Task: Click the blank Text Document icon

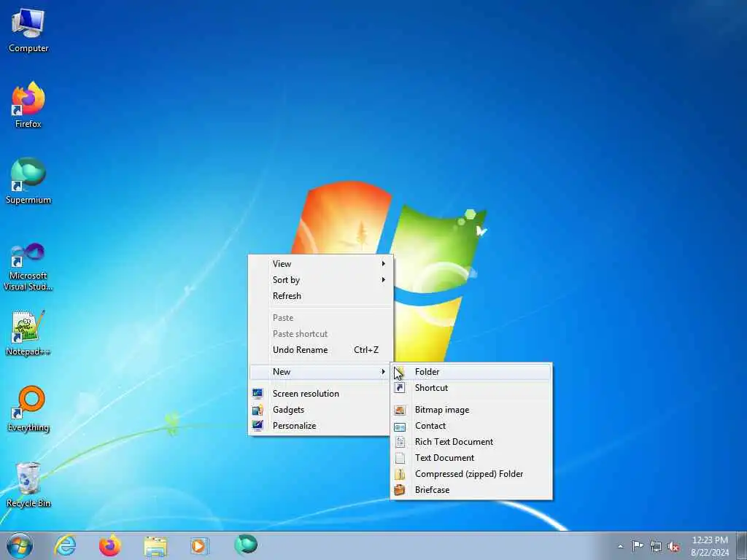Action: [400, 458]
